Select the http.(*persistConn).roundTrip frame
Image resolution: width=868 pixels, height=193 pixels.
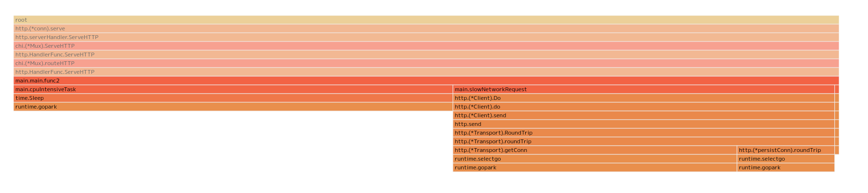[x=786, y=150]
